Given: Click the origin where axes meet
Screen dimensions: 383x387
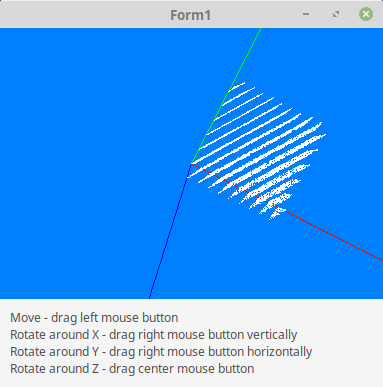Looking at the screenshot, I should pos(191,163).
